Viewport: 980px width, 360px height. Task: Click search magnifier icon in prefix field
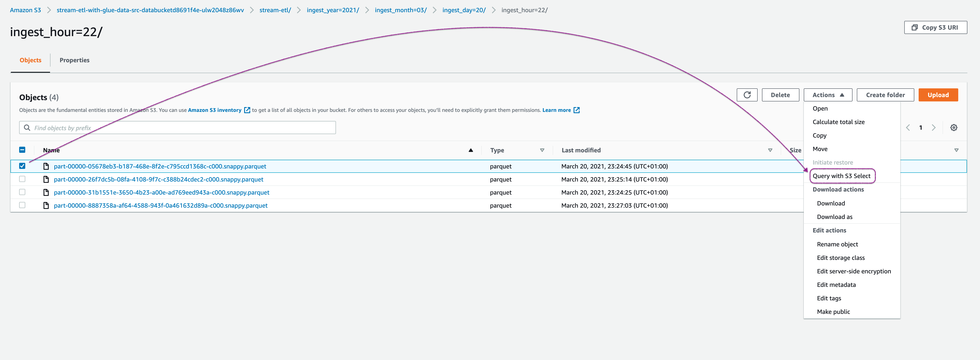[x=27, y=128]
